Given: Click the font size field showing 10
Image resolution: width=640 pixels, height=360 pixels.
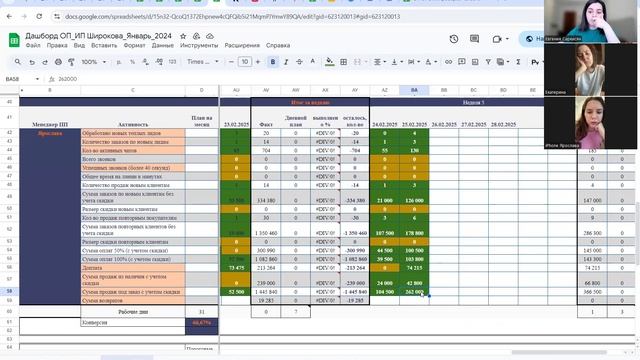Looking at the screenshot, I should [244, 62].
